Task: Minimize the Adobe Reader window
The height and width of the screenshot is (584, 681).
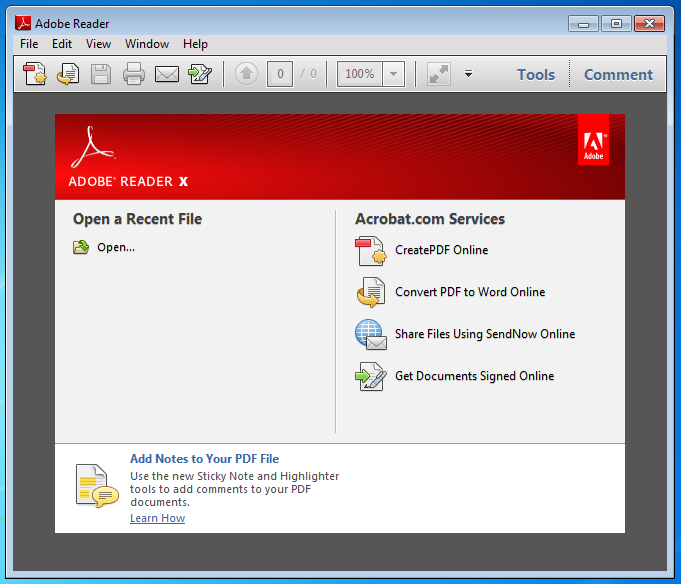Action: [583, 24]
